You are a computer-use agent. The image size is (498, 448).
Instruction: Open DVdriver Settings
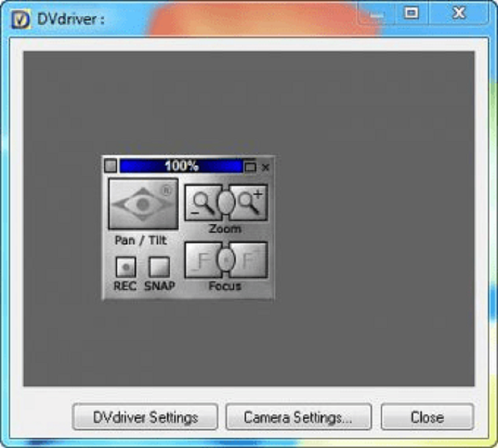point(145,417)
